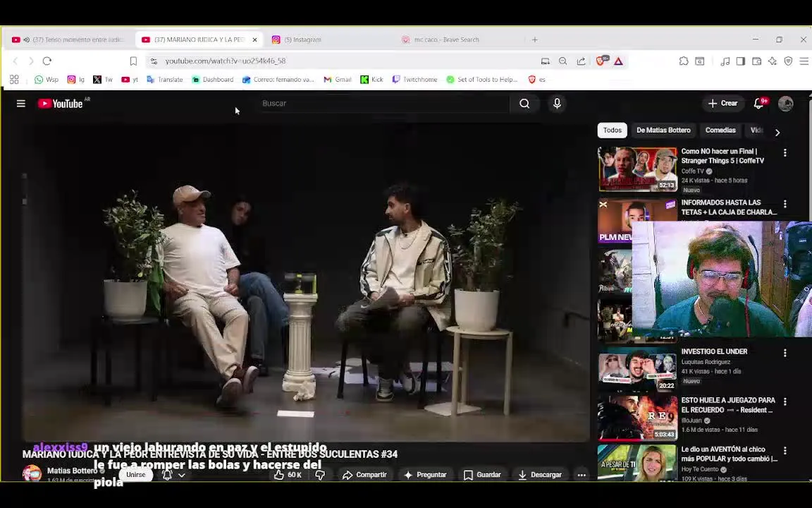Toggle the browser sidebar panel

click(741, 61)
